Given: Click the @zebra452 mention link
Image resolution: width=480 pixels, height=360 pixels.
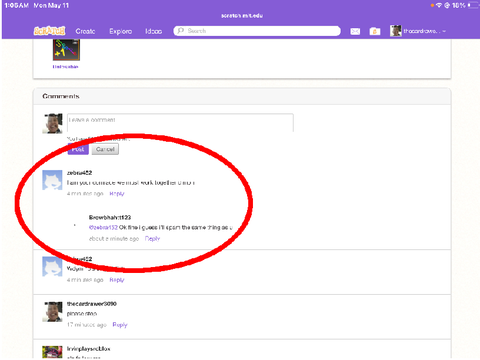Looking at the screenshot, I should [x=103, y=227].
